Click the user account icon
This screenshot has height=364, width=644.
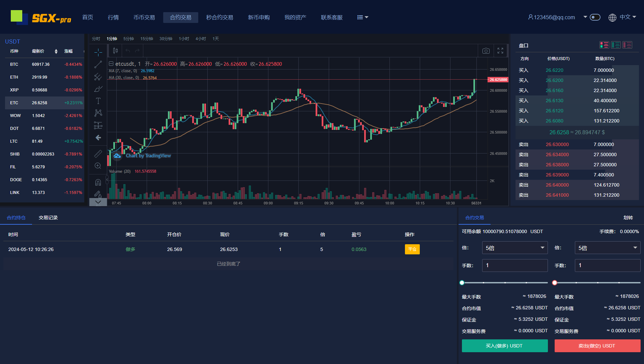pyautogui.click(x=530, y=17)
